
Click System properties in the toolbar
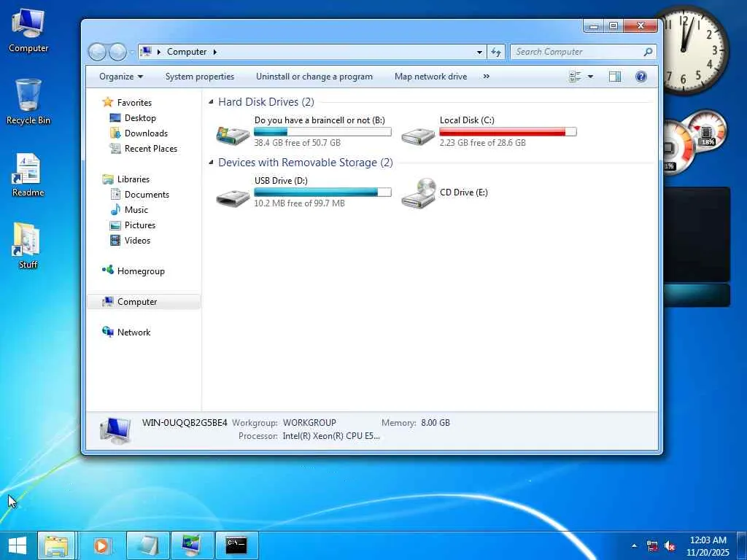pyautogui.click(x=200, y=77)
